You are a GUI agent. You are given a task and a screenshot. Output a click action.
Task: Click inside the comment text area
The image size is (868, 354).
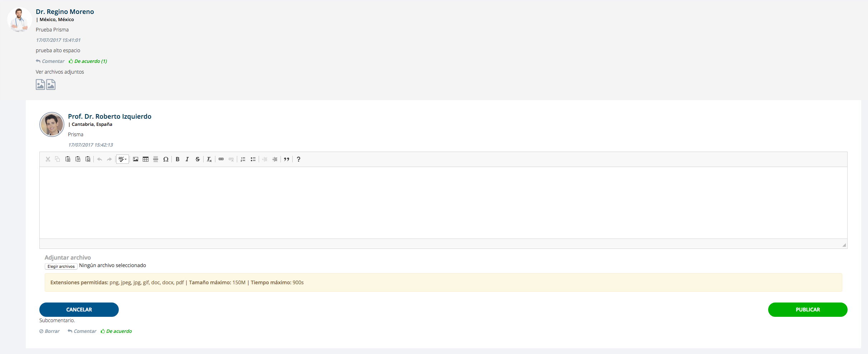click(x=443, y=202)
